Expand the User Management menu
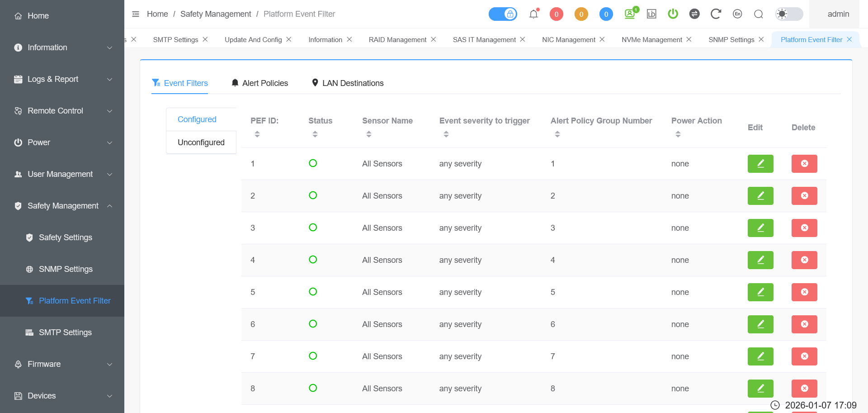 point(62,174)
